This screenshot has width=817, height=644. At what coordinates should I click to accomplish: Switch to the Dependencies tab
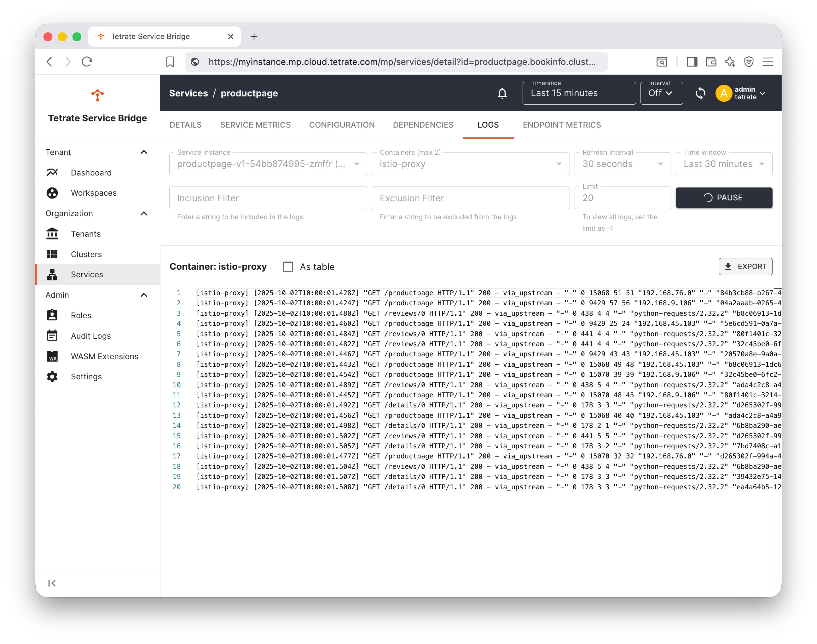[x=423, y=125]
